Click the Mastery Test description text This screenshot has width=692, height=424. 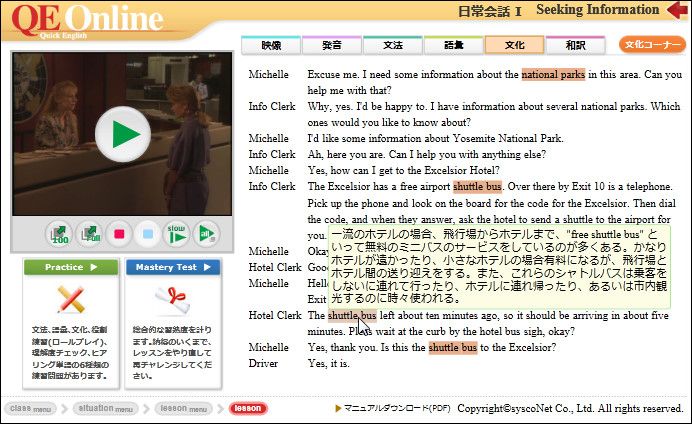(x=172, y=353)
